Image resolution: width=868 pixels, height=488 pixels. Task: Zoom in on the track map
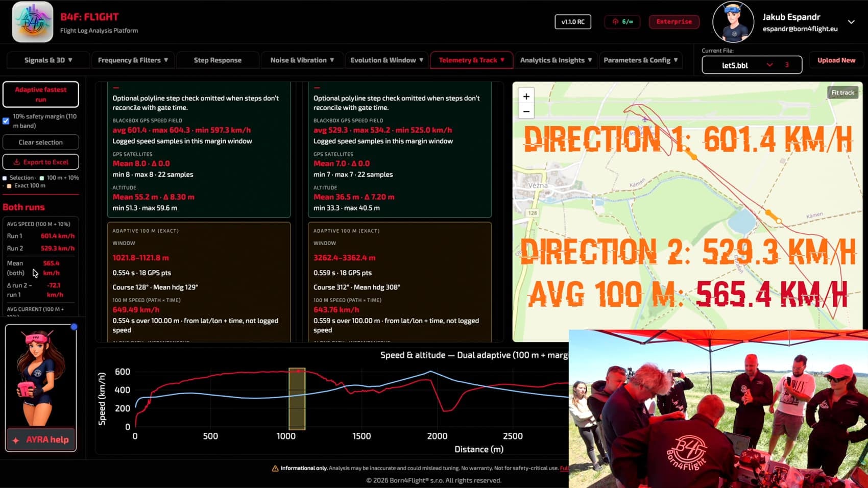coord(526,96)
